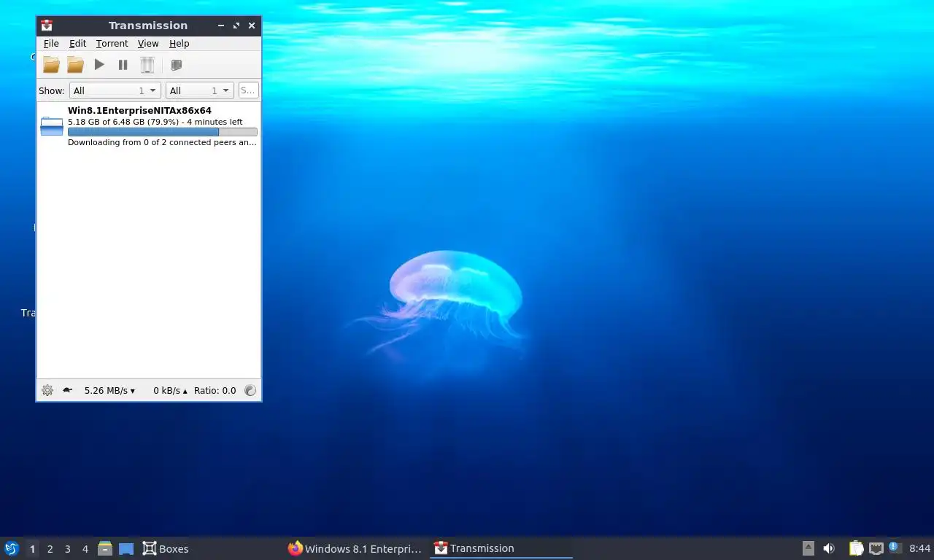Open the Edit menu
Viewport: 934px width, 560px height.
(77, 44)
